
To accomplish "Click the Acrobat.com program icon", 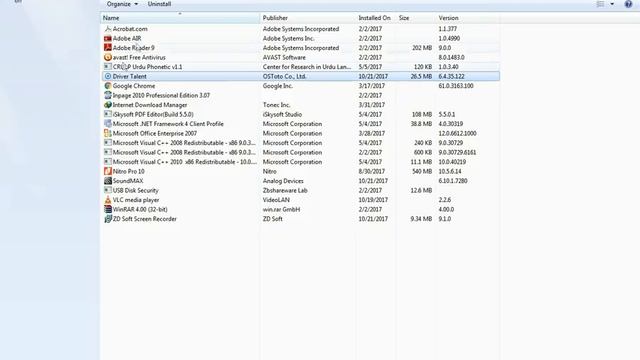I will click(108, 29).
